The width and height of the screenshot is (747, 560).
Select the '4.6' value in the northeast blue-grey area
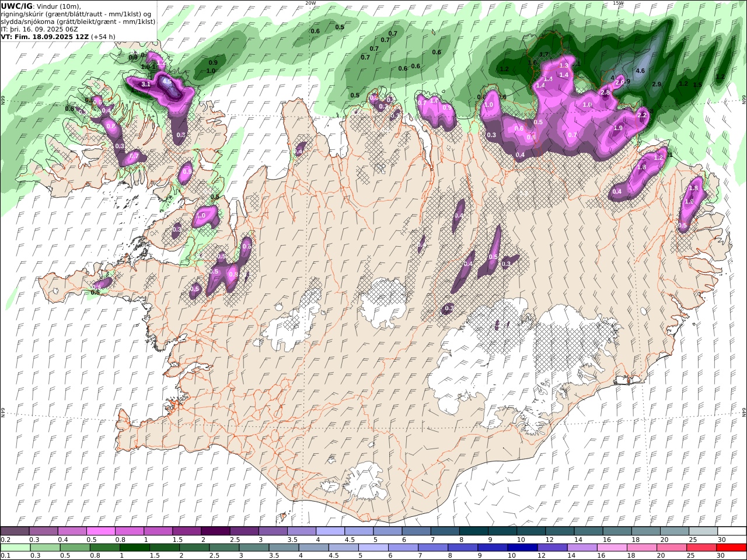coord(640,71)
